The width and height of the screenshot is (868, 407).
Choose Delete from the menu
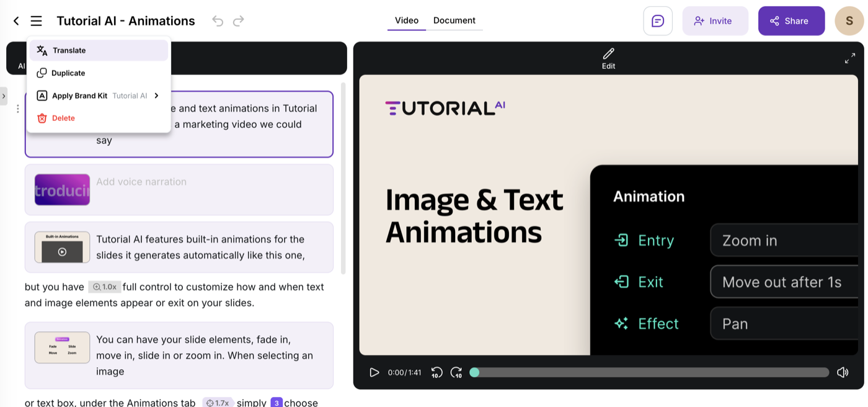point(99,118)
